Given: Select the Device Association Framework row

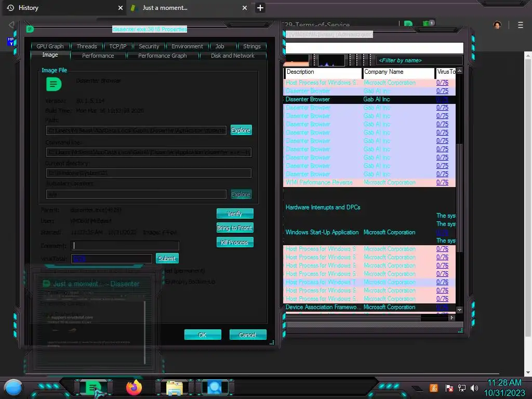Looking at the screenshot, I should pyautogui.click(x=369, y=307).
